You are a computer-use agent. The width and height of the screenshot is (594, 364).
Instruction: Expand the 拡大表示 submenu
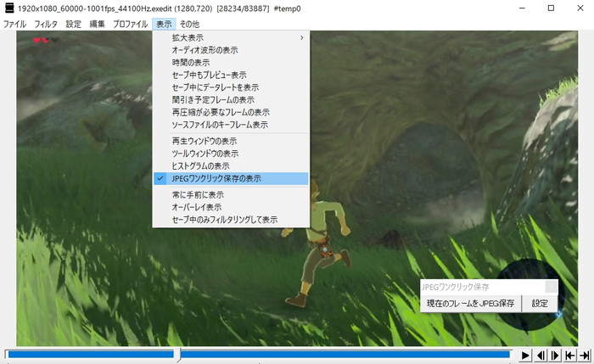(x=231, y=37)
